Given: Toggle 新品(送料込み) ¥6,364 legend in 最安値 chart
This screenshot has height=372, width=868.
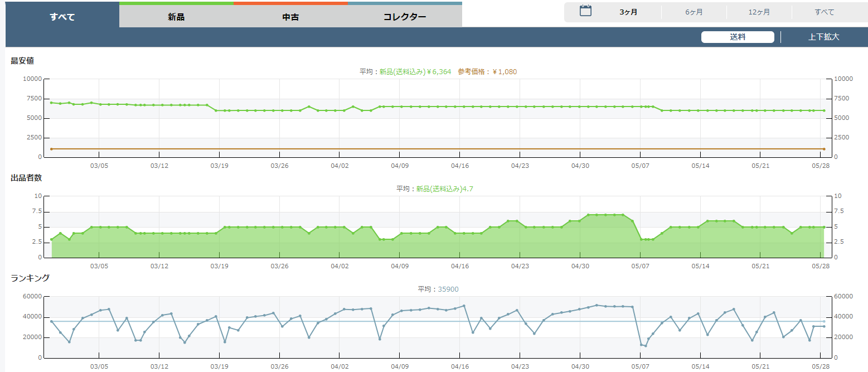Looking at the screenshot, I should coord(415,71).
